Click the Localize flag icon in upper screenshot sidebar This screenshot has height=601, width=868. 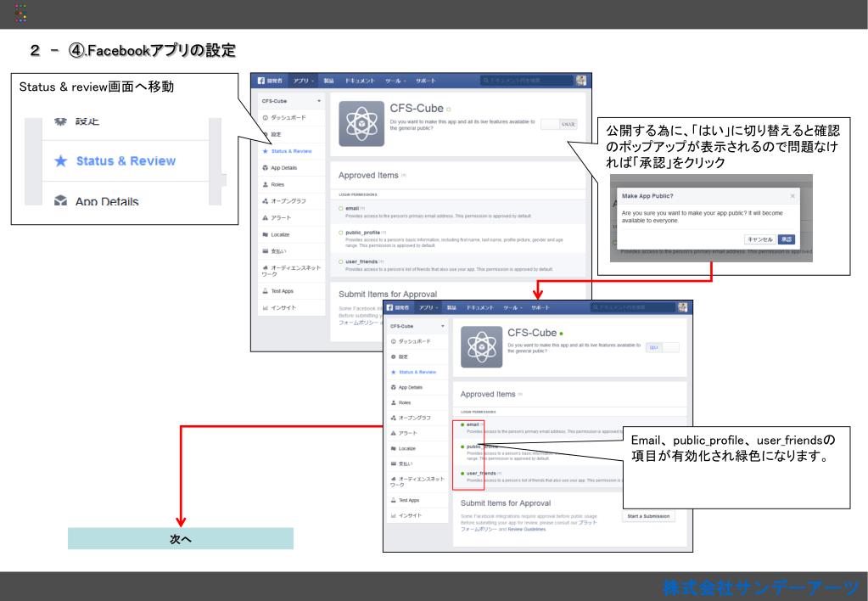266,234
